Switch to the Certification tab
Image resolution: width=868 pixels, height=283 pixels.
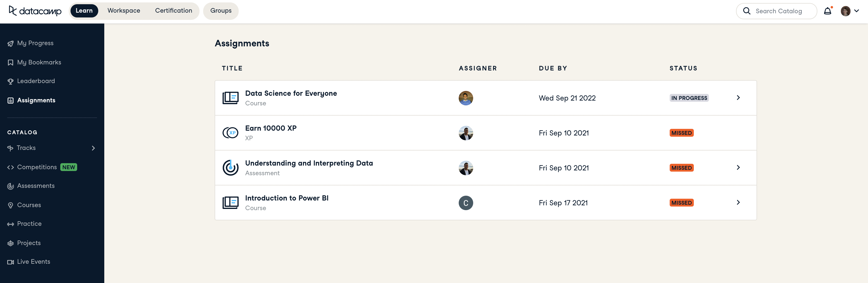coord(174,11)
